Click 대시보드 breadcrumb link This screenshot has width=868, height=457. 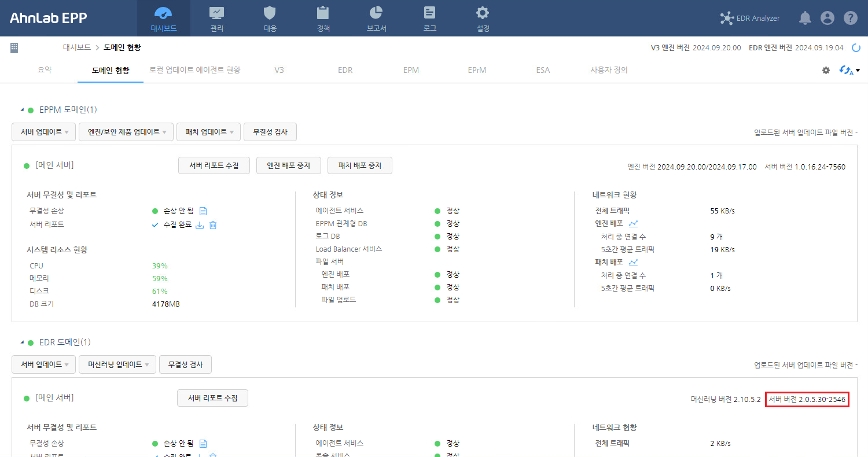(x=77, y=47)
